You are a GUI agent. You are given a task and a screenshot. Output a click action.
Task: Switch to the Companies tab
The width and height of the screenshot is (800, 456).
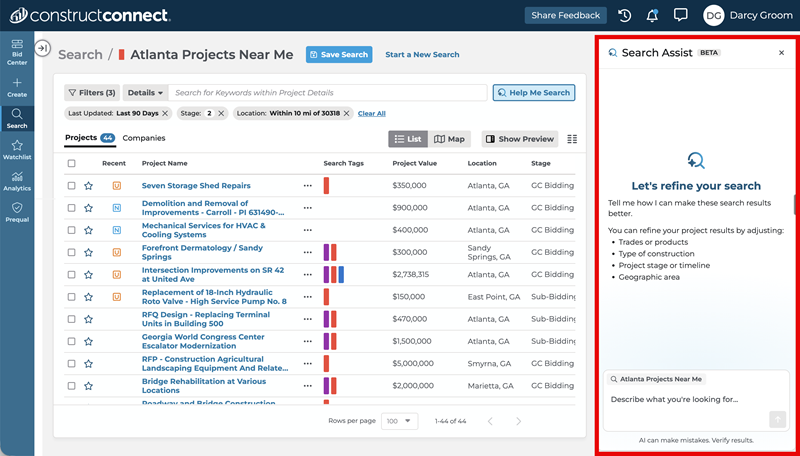point(144,138)
